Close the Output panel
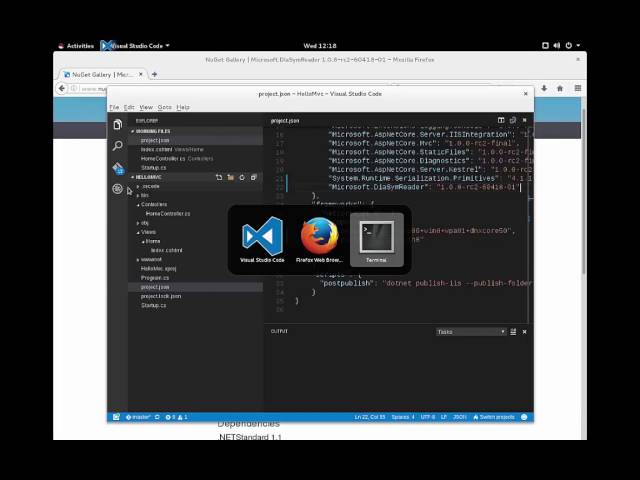640x480 pixels. coord(524,332)
